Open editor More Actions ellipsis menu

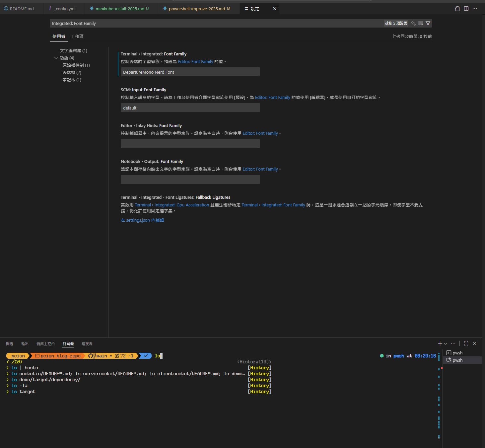(x=475, y=9)
